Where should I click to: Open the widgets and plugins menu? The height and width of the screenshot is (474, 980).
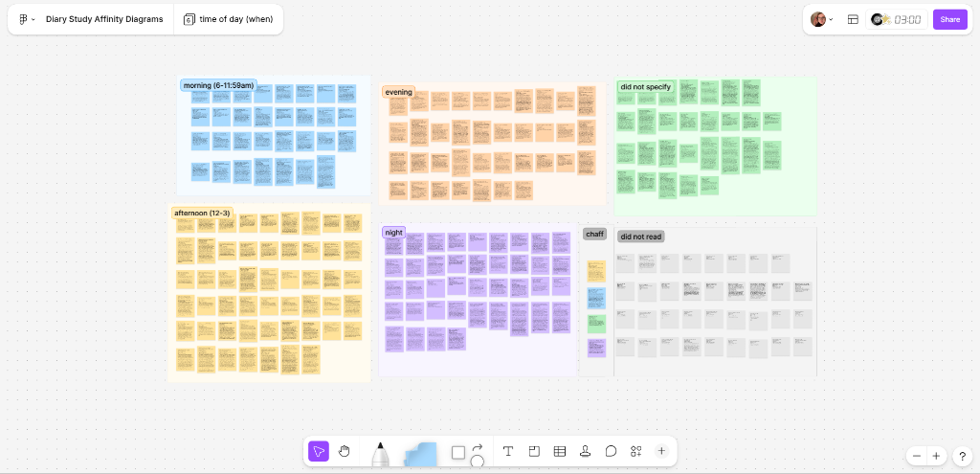(635, 451)
